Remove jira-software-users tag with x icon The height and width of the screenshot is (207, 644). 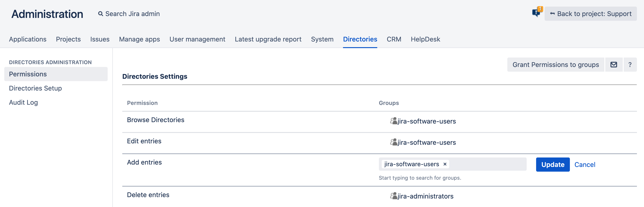[445, 164]
